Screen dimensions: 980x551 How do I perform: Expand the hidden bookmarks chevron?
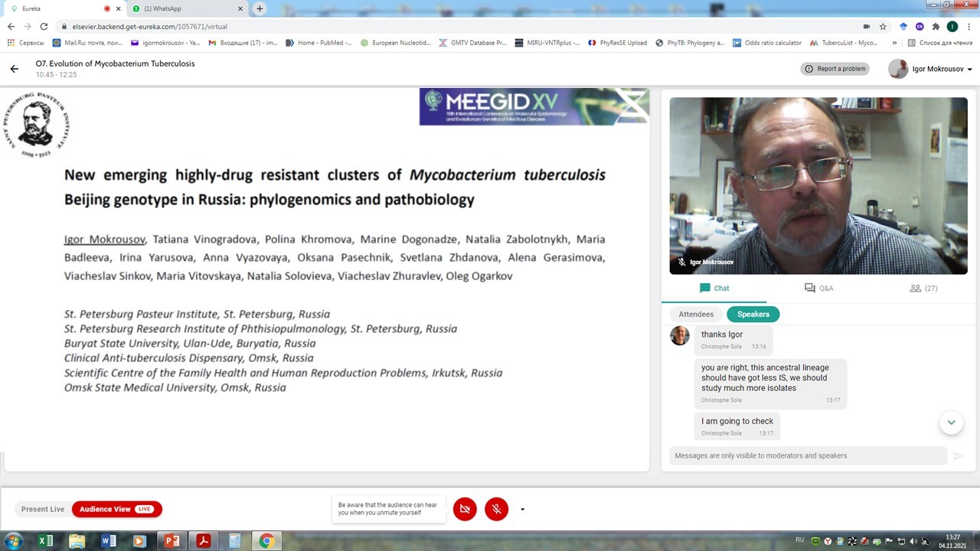894,43
